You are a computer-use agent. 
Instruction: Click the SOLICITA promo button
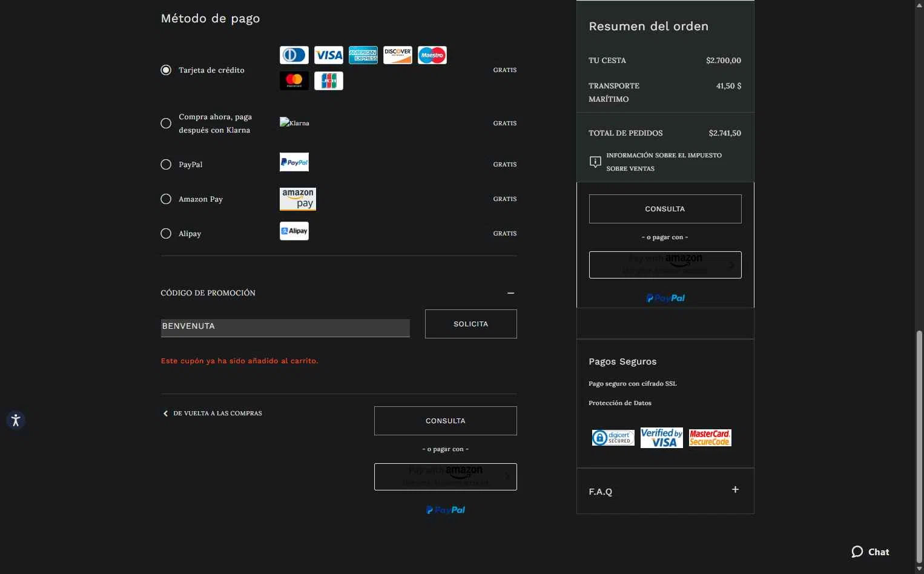[x=471, y=324]
